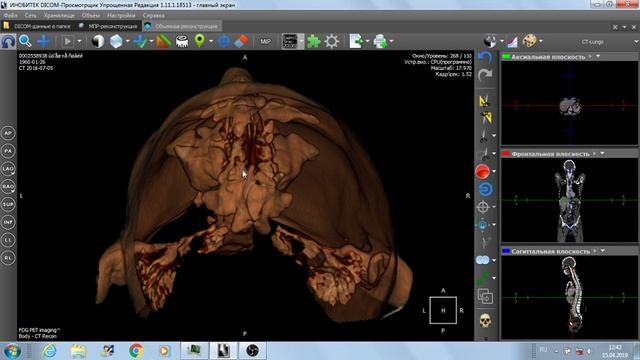Click the orientation cube H face

(x=443, y=311)
